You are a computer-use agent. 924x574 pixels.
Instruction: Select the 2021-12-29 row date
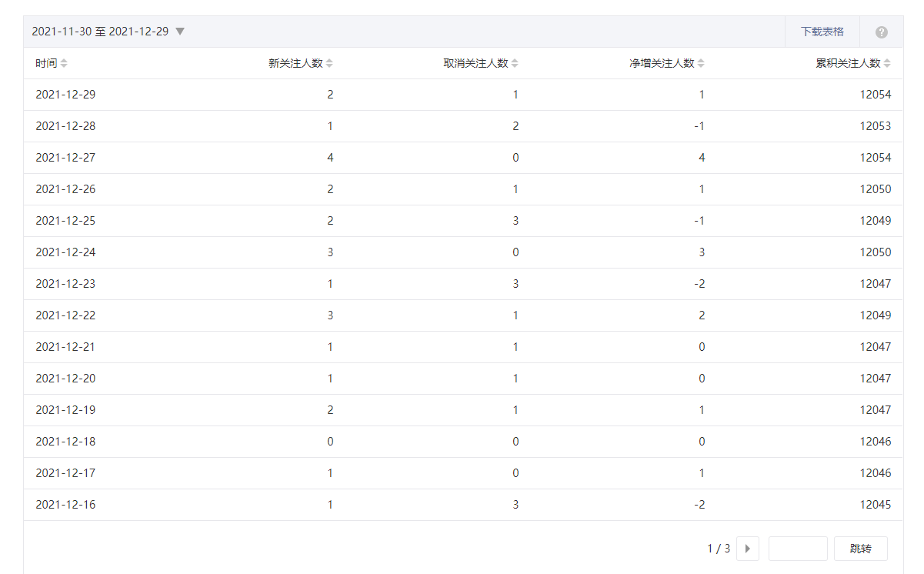point(65,95)
